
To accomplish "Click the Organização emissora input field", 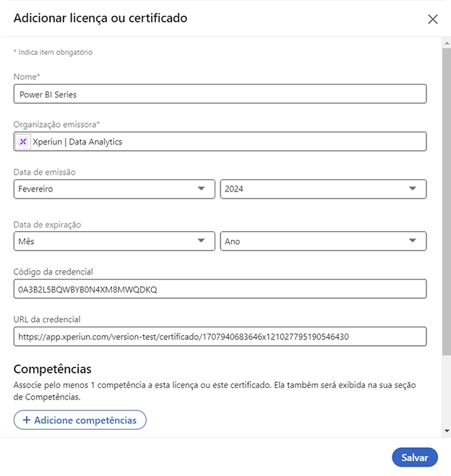I will tap(220, 142).
